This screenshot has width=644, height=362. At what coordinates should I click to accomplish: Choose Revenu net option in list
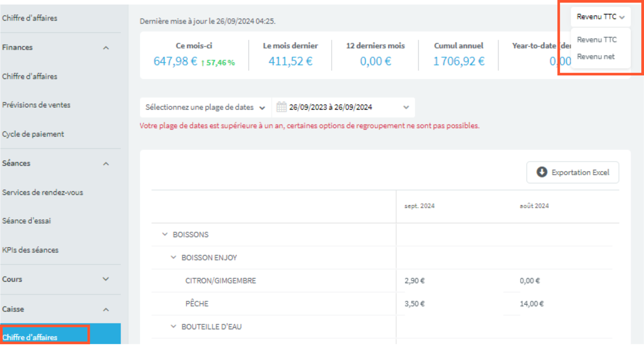[x=596, y=57]
